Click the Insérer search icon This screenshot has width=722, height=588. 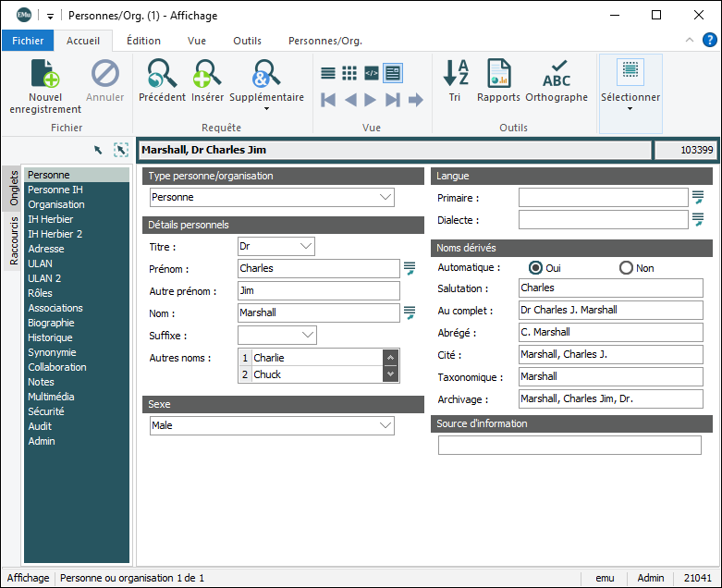(x=207, y=74)
